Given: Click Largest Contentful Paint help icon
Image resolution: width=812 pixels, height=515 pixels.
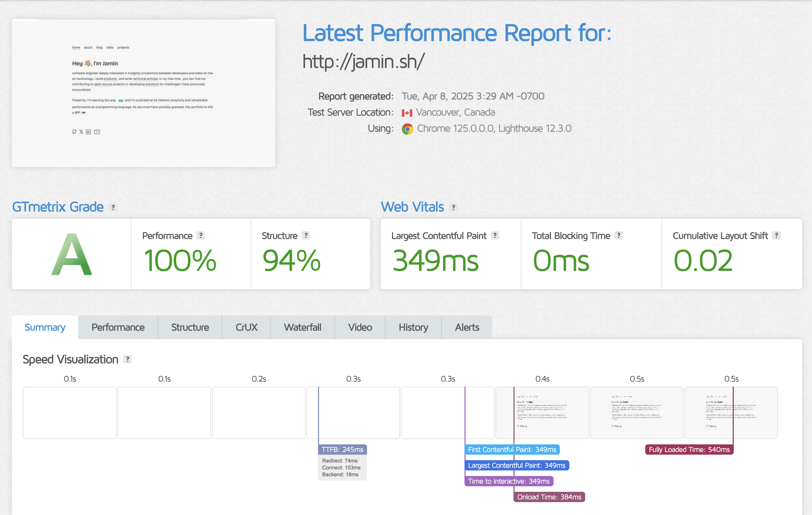Looking at the screenshot, I should click(495, 235).
